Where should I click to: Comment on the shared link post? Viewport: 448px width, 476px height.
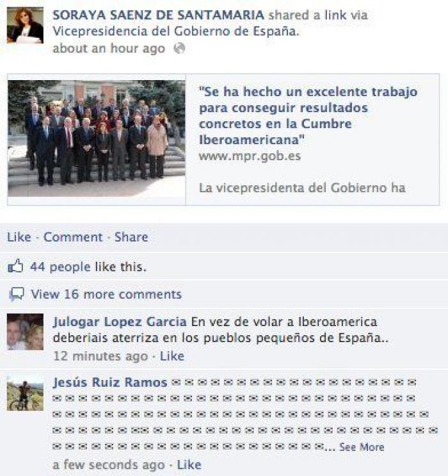pos(73,237)
